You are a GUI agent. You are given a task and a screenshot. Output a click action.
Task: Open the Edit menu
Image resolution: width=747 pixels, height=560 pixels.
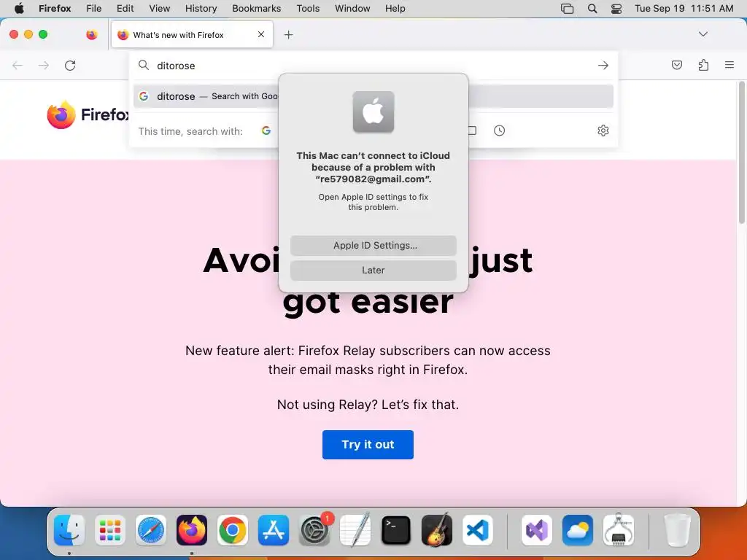tap(125, 9)
